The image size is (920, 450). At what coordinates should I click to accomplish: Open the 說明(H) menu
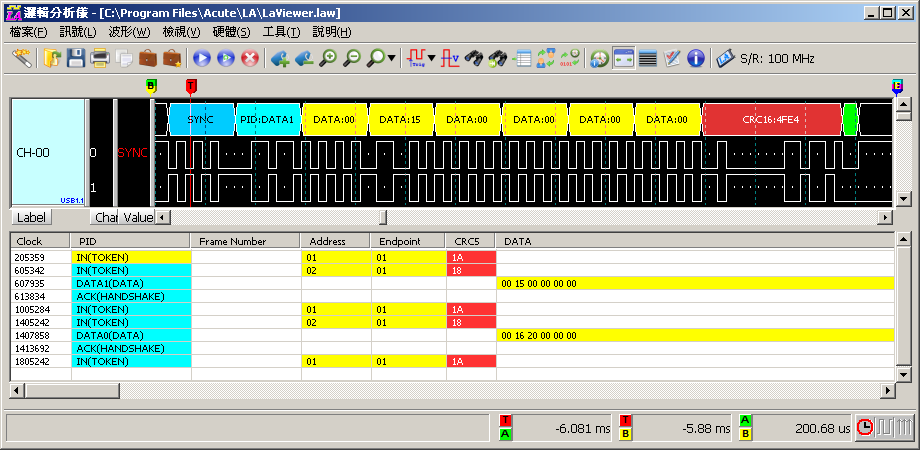click(x=332, y=32)
